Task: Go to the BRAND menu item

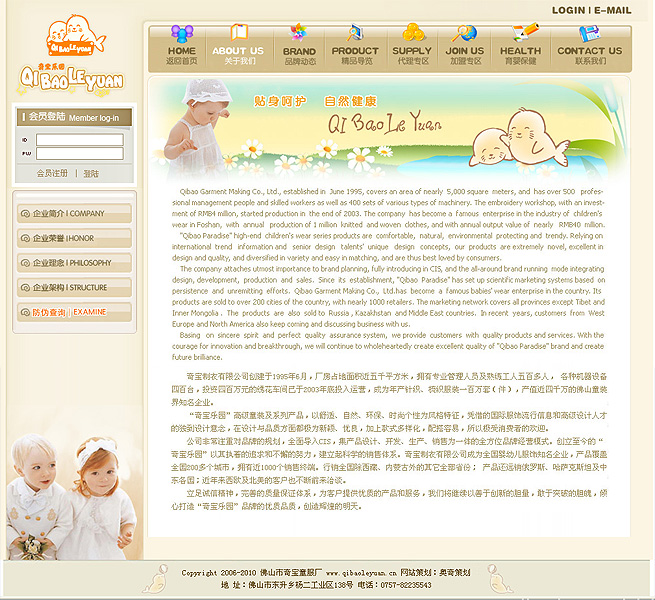Action: (300, 56)
